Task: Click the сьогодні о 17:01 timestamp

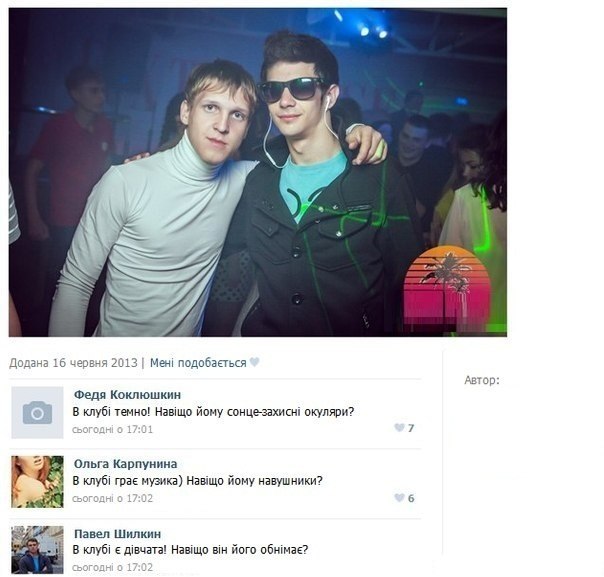Action: point(112,429)
